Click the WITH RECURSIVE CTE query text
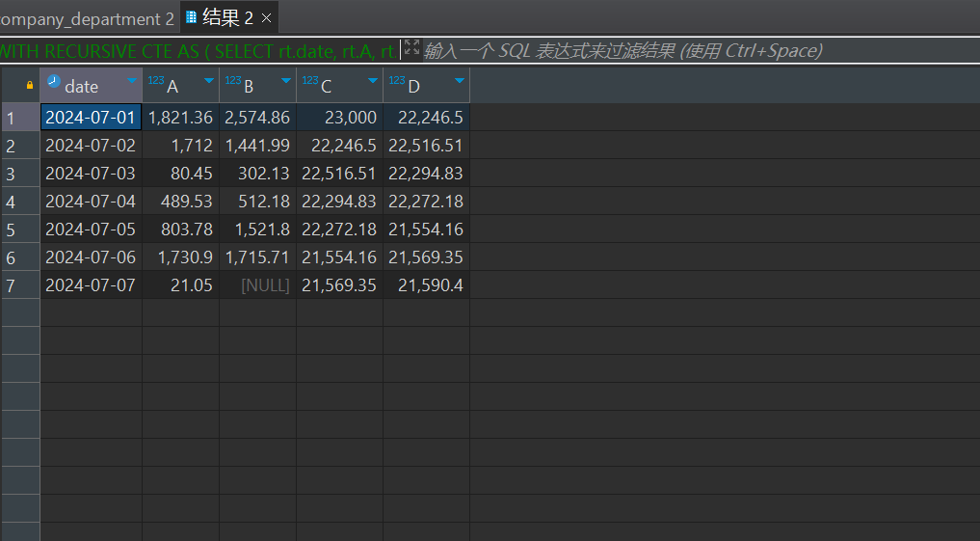980x541 pixels. pyautogui.click(x=199, y=51)
